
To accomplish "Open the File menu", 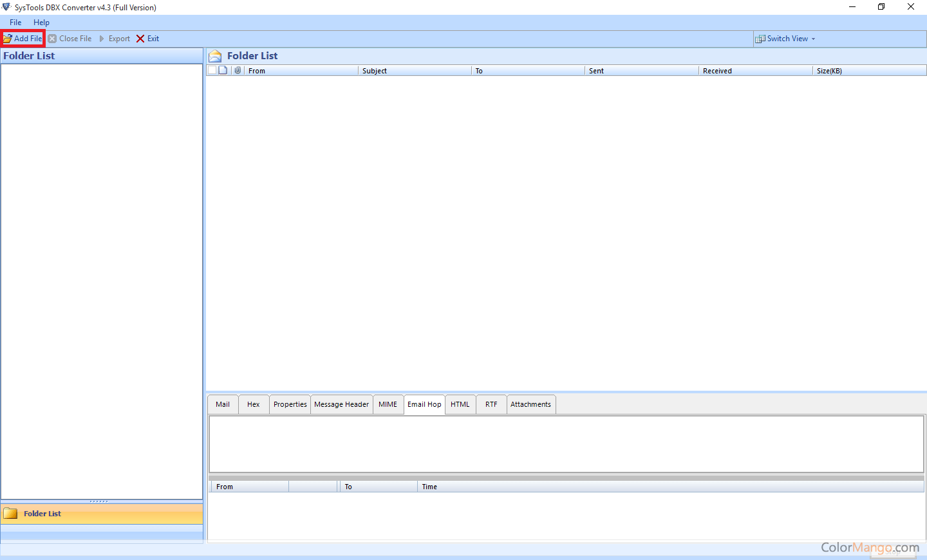I will 15,23.
